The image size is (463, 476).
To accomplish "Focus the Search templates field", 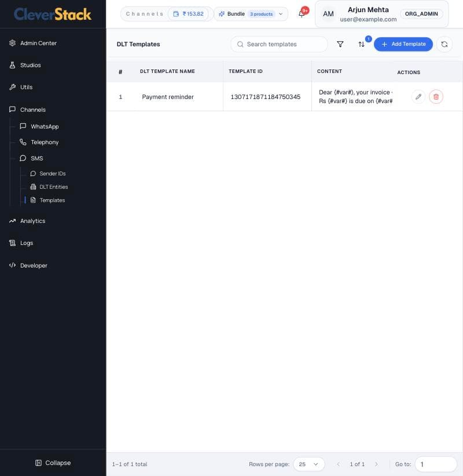I will click(279, 45).
